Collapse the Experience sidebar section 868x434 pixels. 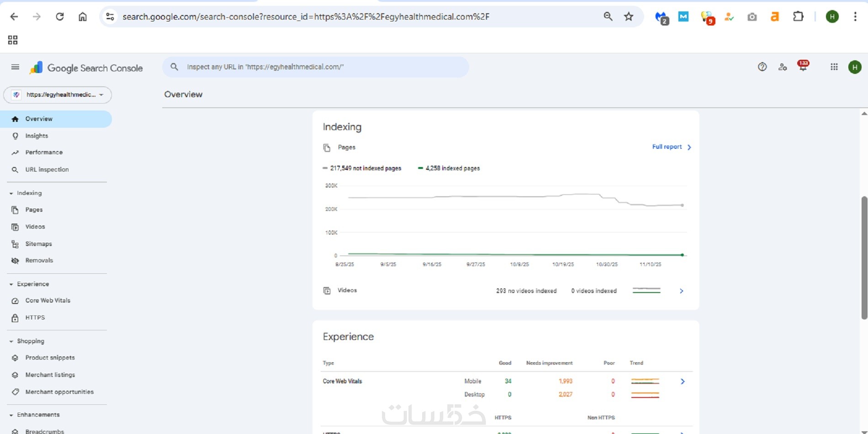coord(11,284)
